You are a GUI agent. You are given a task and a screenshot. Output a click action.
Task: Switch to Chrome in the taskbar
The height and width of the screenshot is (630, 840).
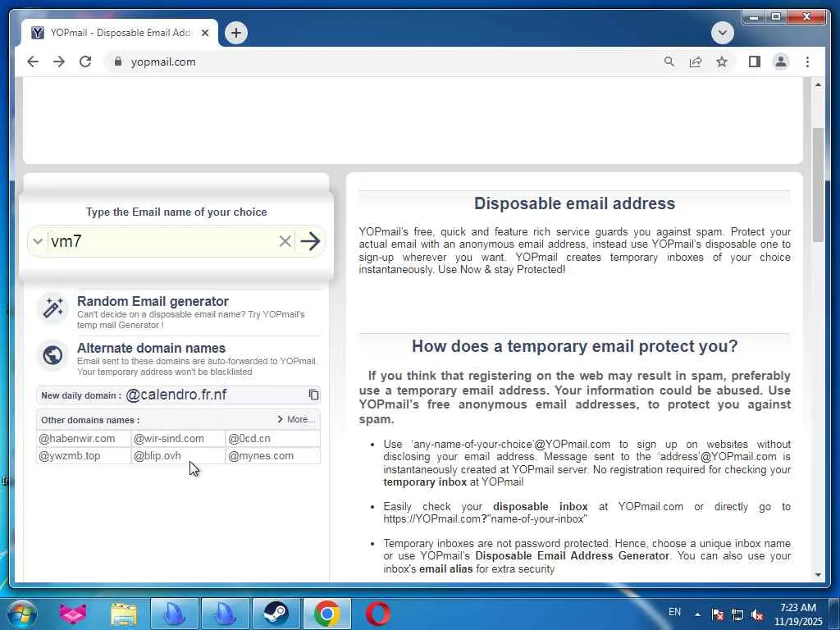coord(326,614)
